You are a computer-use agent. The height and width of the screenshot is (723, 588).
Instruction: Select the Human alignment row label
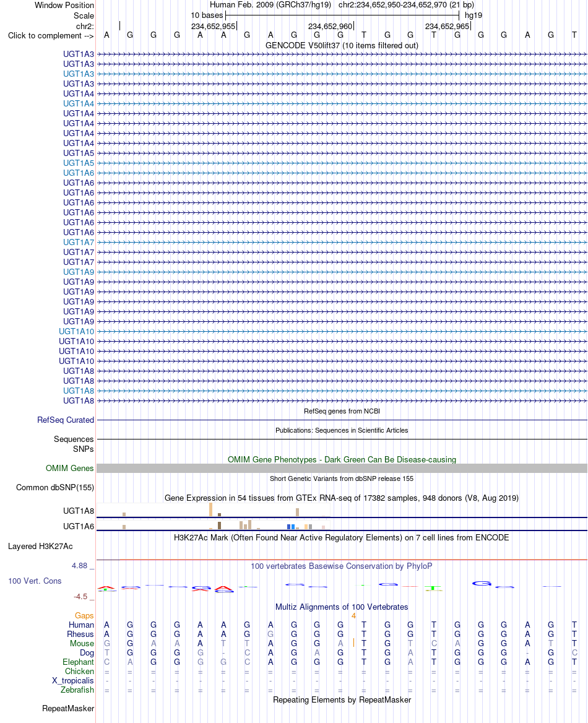(x=81, y=625)
